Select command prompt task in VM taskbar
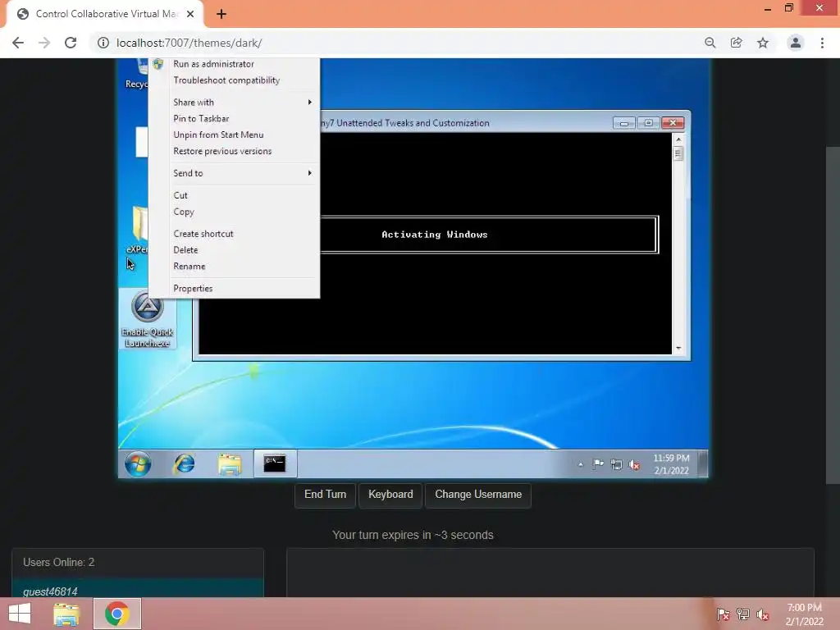Screen dimensions: 840x630 tap(275, 463)
